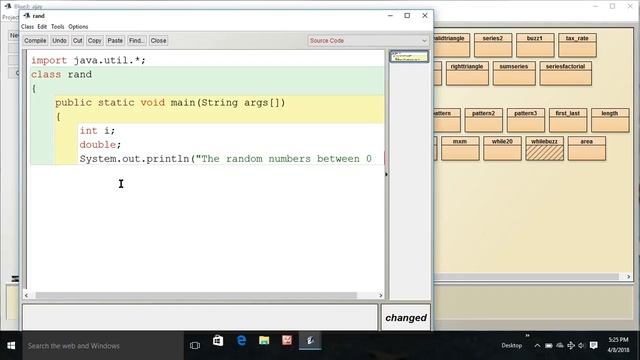Open the Find dialog

click(136, 40)
